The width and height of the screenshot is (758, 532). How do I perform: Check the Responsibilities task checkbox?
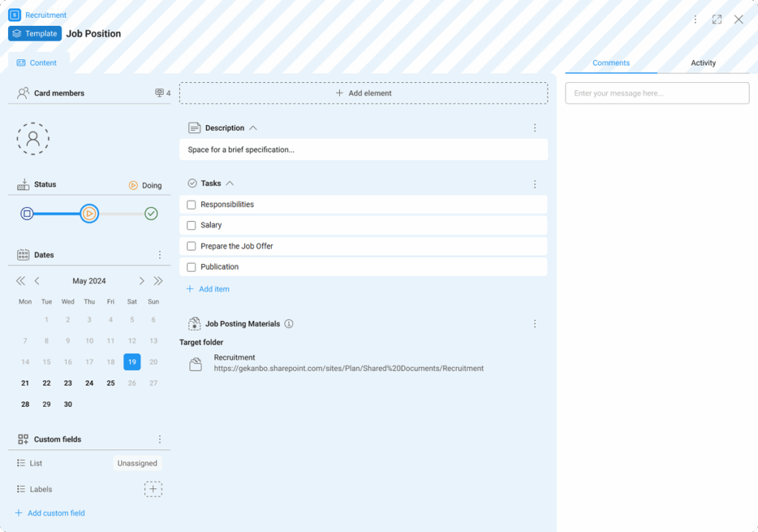pyautogui.click(x=192, y=204)
